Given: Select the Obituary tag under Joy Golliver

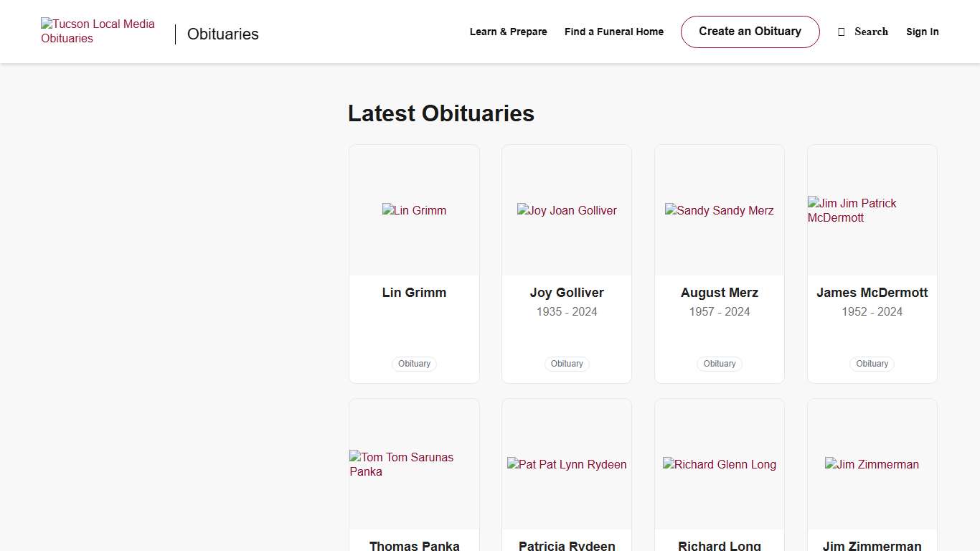Looking at the screenshot, I should (x=567, y=364).
